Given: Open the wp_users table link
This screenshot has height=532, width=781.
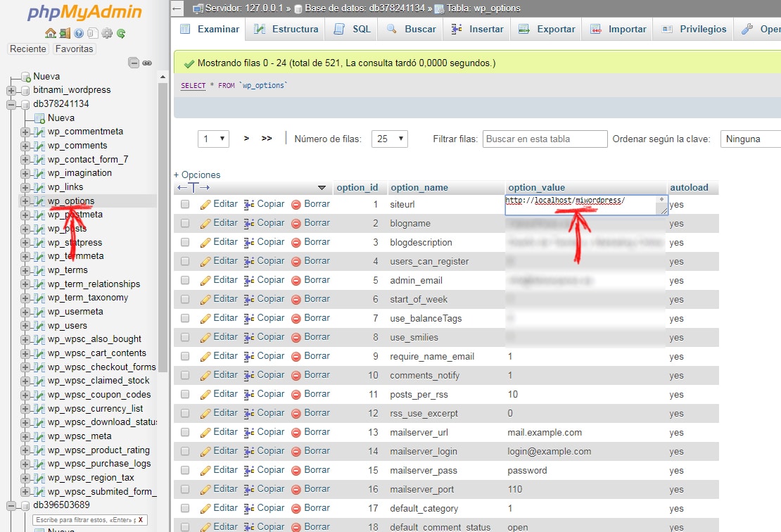Looking at the screenshot, I should point(68,325).
